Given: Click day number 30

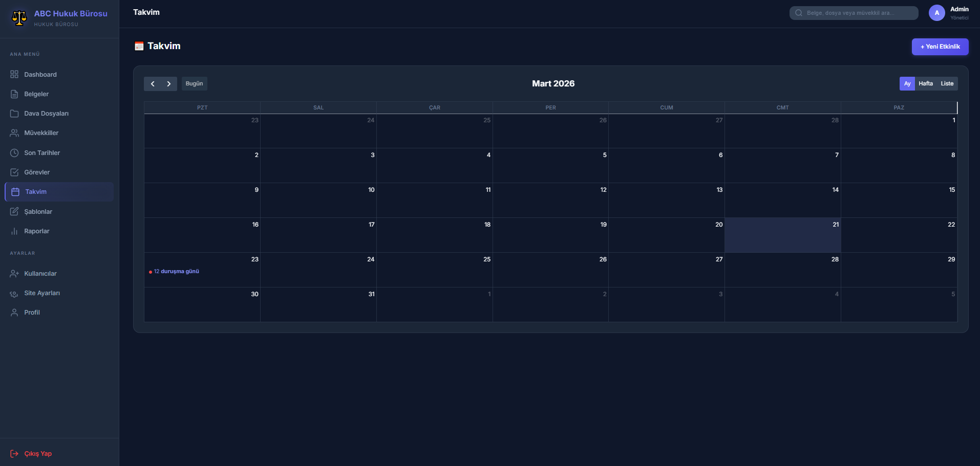Looking at the screenshot, I should coord(254,294).
